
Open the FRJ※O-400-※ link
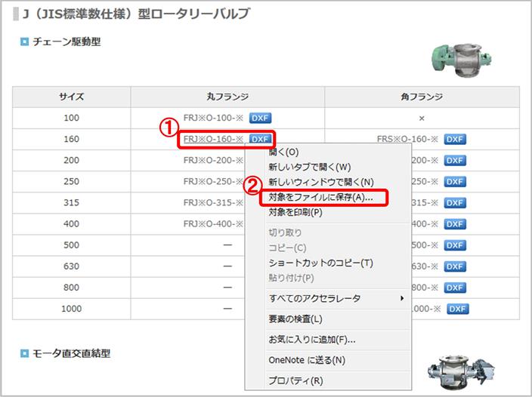(213, 223)
